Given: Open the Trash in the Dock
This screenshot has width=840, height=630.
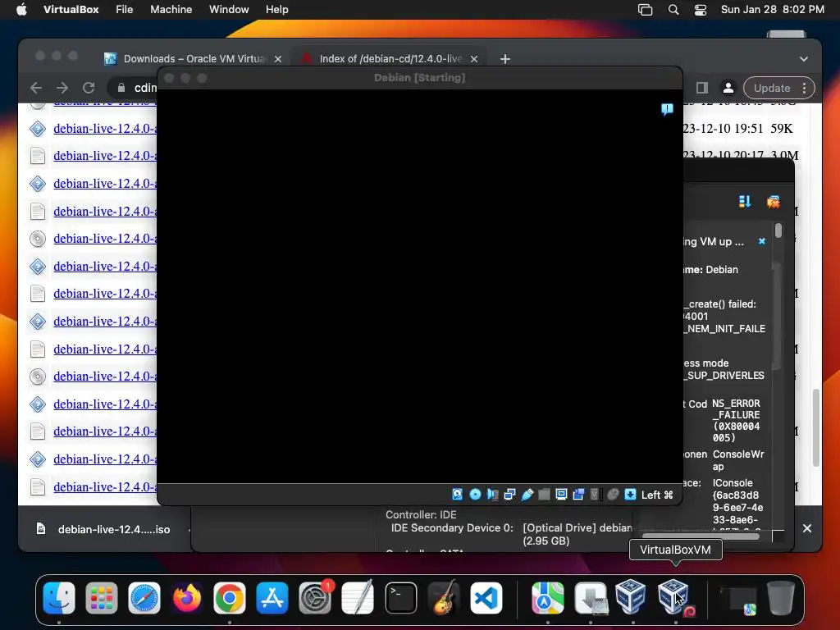Looking at the screenshot, I should tap(781, 598).
